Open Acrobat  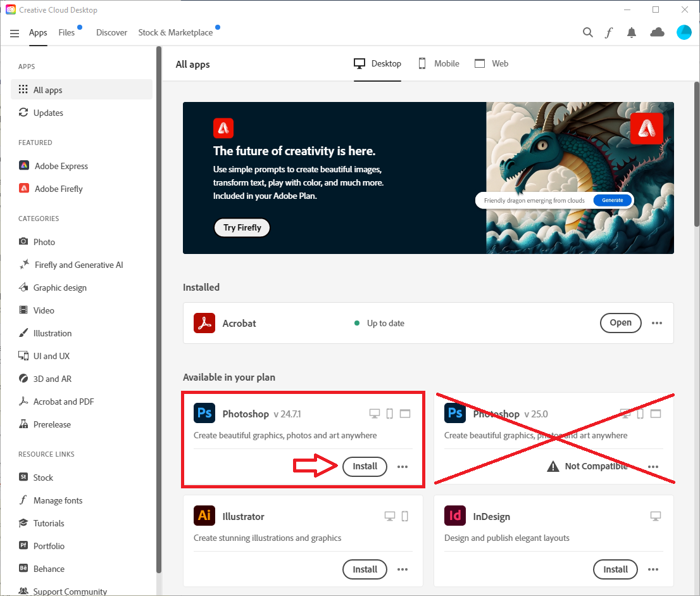(620, 322)
